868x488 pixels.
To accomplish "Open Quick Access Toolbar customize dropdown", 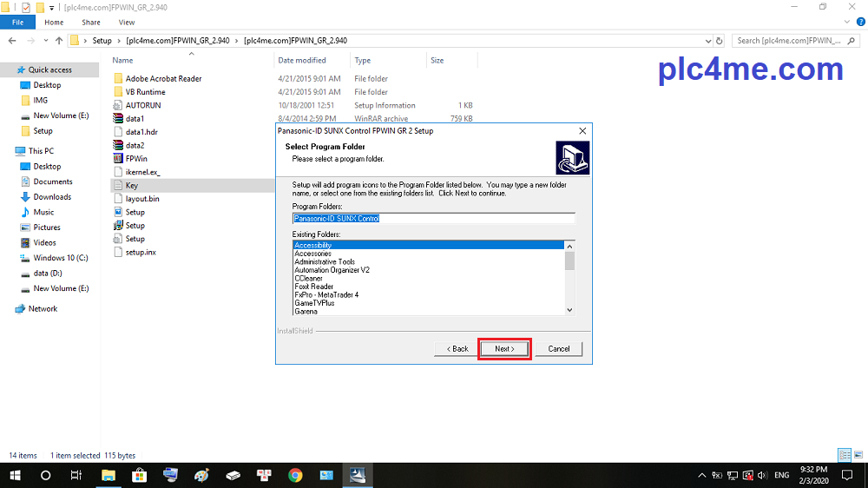I will click(52, 7).
